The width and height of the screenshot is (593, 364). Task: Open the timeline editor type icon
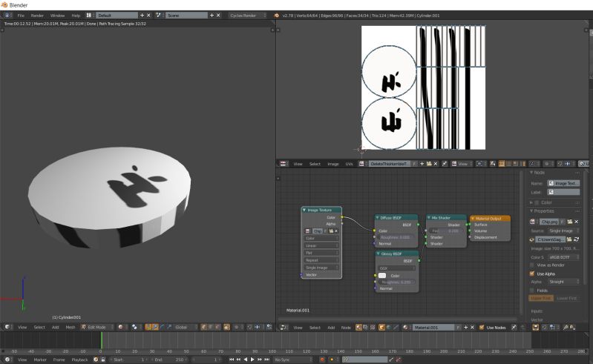coord(7,360)
